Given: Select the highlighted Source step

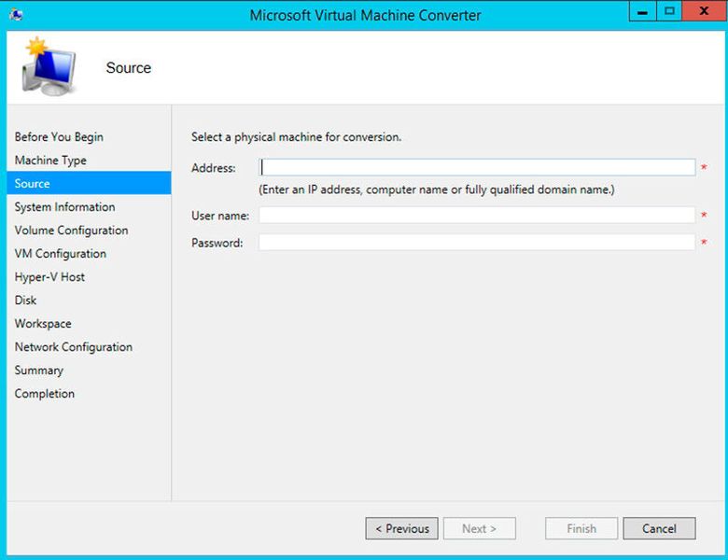Looking at the screenshot, I should click(90, 184).
